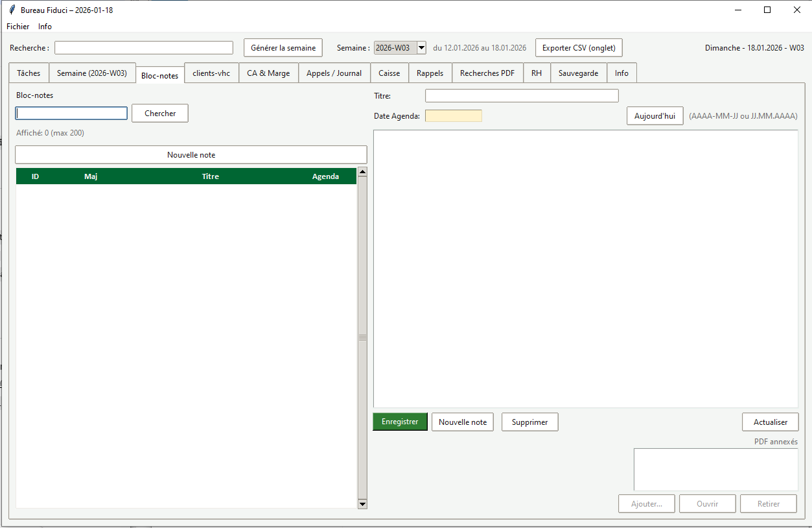Viewport: 812px width, 528px height.
Task: Open the CA & Marge tab
Action: (268, 73)
